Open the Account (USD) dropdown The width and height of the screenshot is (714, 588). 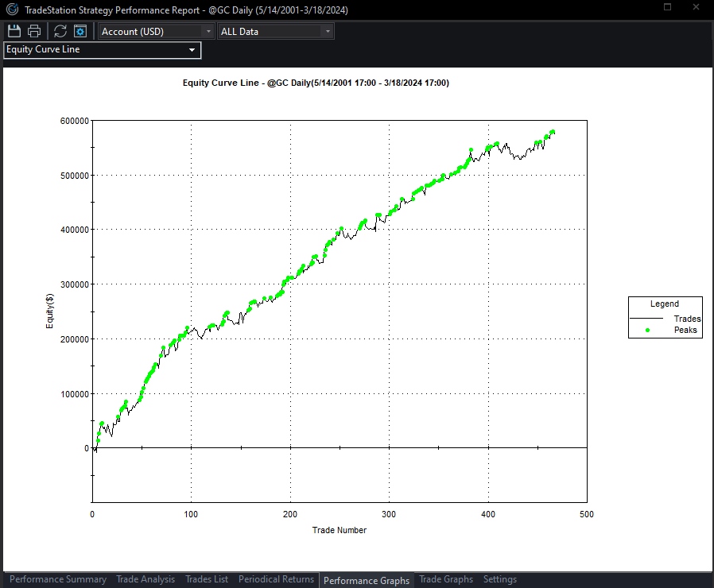(156, 32)
